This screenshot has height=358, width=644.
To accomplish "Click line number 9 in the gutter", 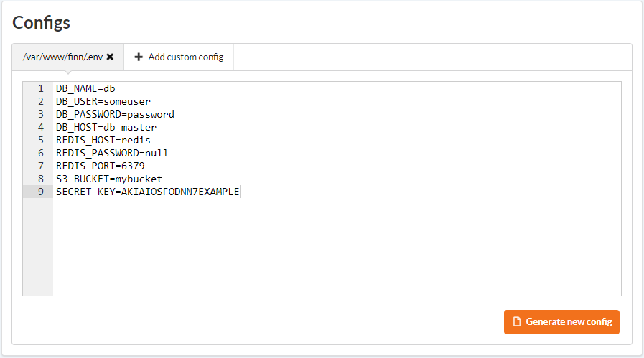I will pos(41,192).
